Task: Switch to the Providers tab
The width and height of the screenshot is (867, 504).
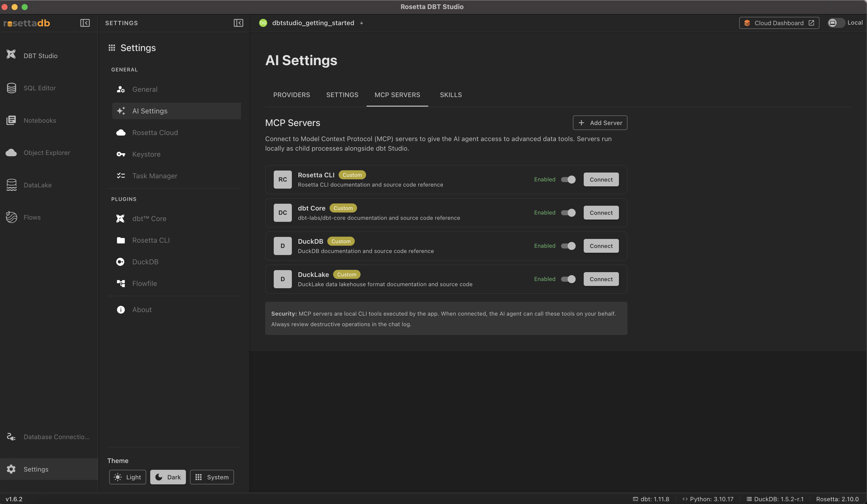Action: coord(291,95)
